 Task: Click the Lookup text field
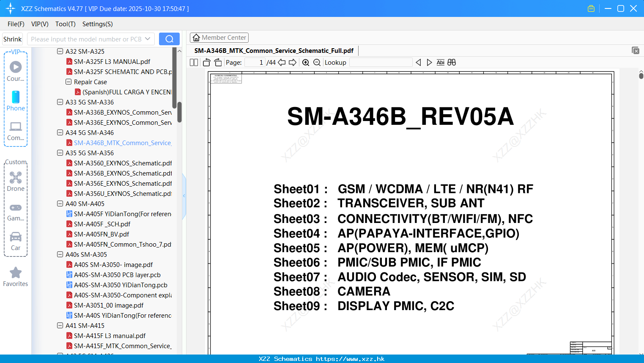click(381, 62)
